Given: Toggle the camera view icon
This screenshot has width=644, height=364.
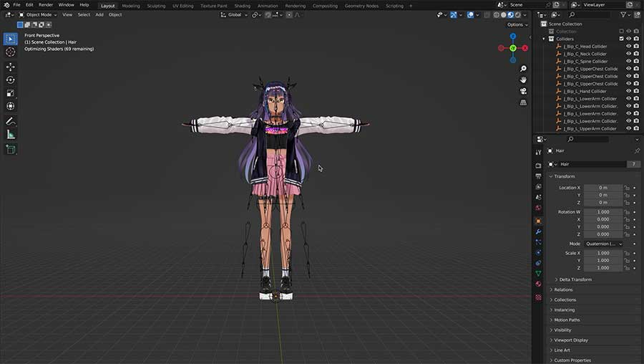Looking at the screenshot, I should coord(523,91).
